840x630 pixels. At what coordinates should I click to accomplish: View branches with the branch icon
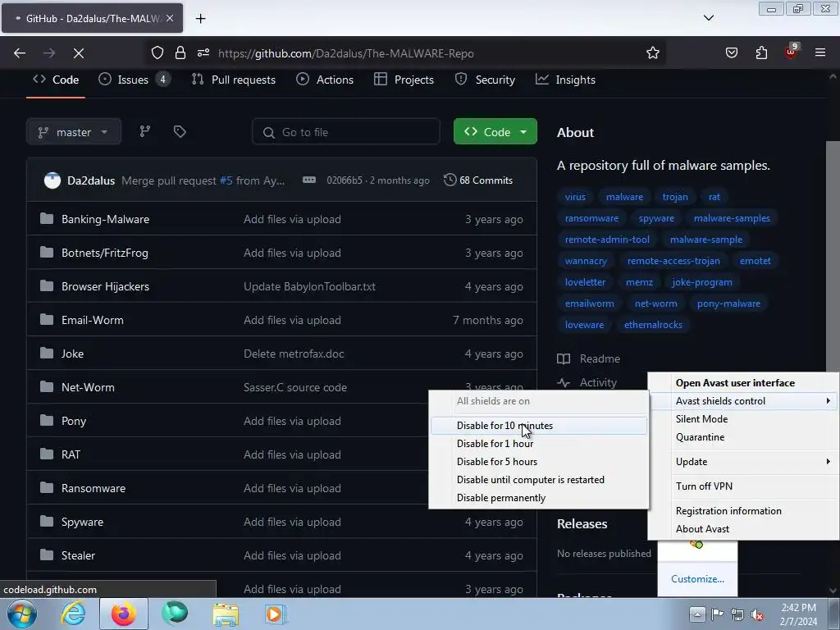pyautogui.click(x=144, y=132)
